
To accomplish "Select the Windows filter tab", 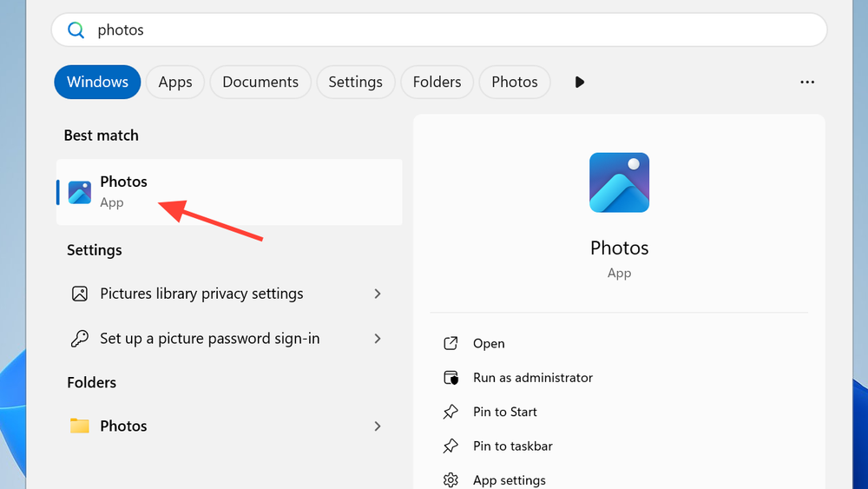I will 97,82.
